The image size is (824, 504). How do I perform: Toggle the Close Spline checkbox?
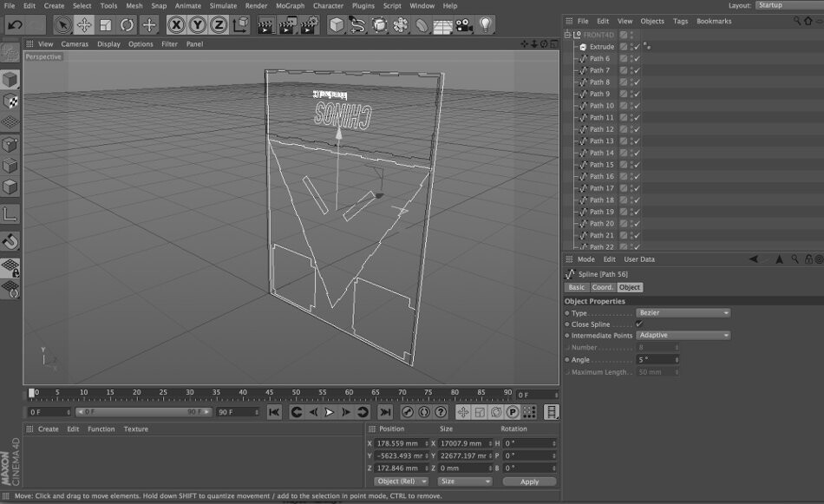(639, 324)
